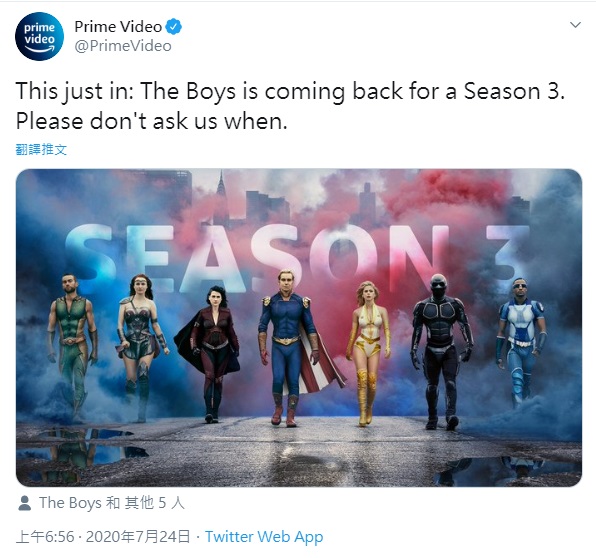Open the Prime Video display name
The width and height of the screenshot is (596, 558).
(118, 27)
